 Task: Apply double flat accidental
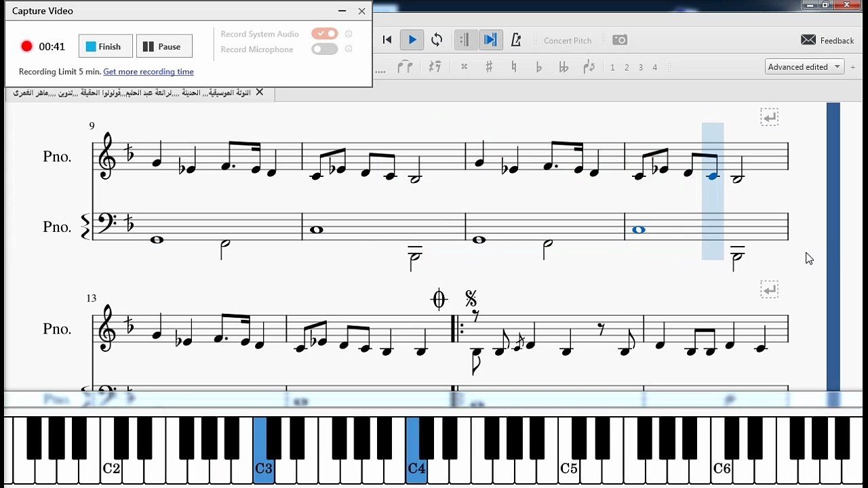[x=563, y=67]
